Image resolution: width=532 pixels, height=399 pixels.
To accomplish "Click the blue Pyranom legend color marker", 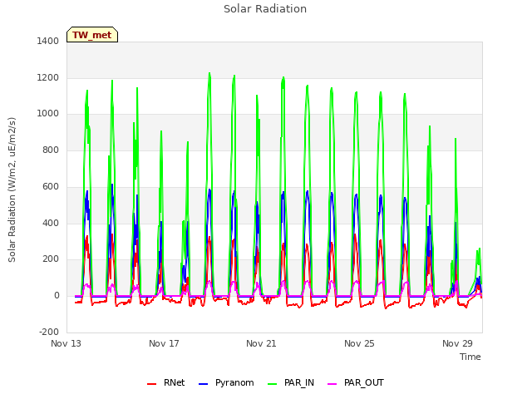I will pos(203,384).
